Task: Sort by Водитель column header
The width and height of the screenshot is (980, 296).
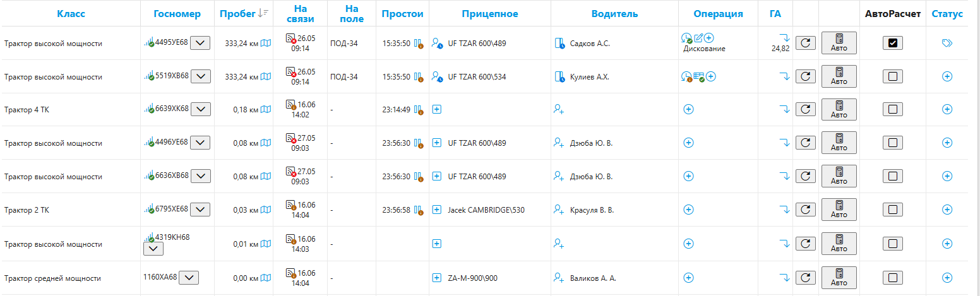Action: click(x=614, y=14)
